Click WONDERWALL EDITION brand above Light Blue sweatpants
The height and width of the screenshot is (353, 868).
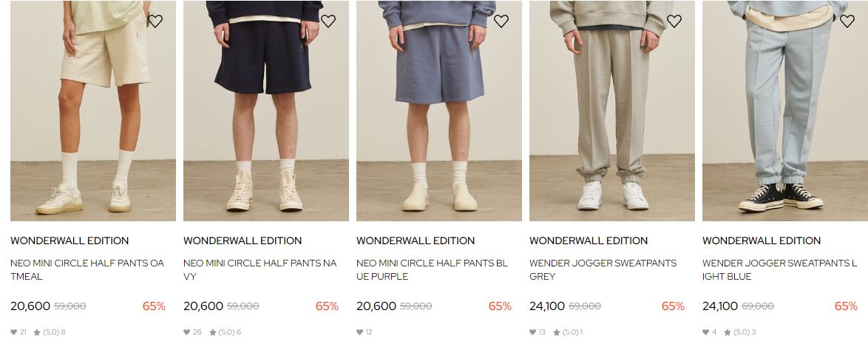point(762,241)
